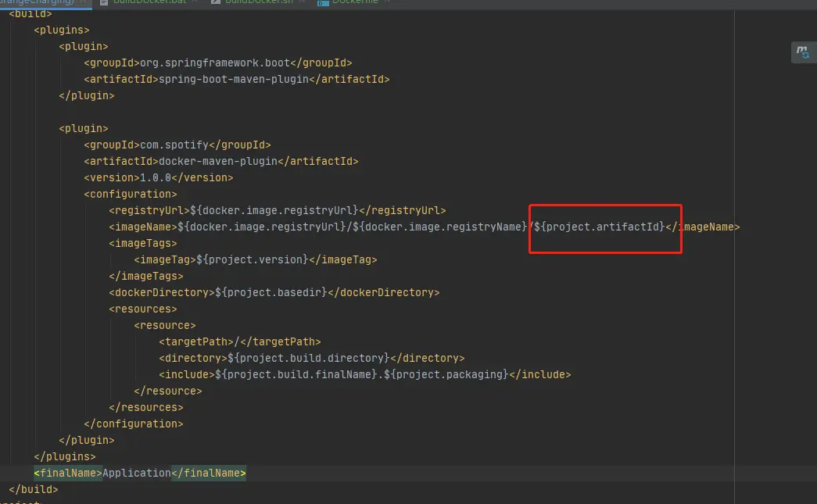Click the </plugins> closing tag
817x504 pixels.
click(65, 456)
